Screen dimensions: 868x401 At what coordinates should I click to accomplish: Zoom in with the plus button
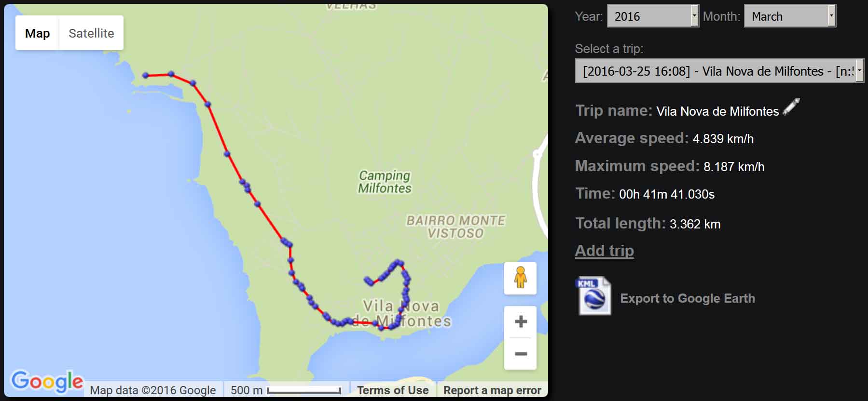coord(521,321)
